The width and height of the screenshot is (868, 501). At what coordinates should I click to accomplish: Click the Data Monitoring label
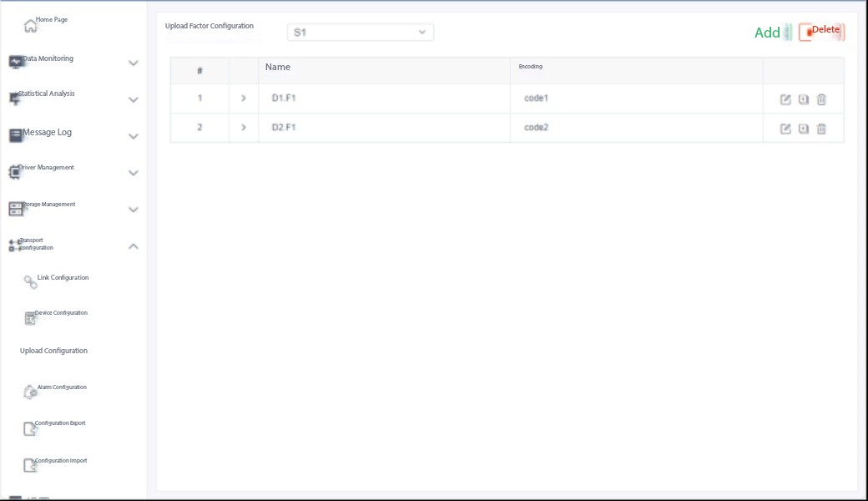48,58
